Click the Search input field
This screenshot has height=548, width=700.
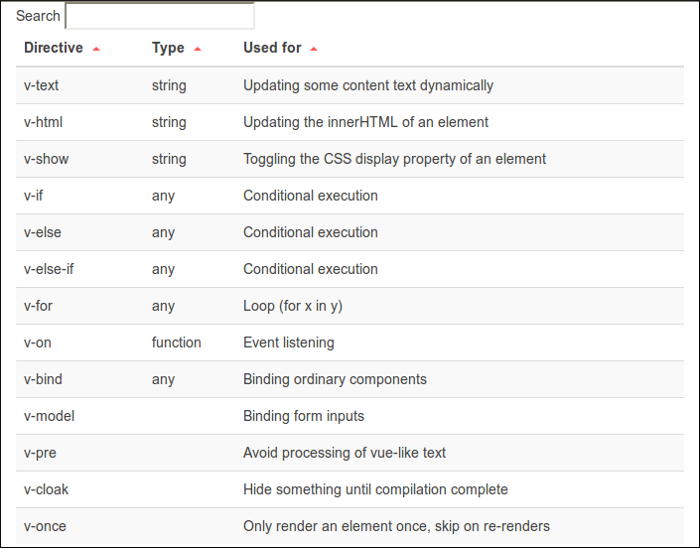click(159, 16)
